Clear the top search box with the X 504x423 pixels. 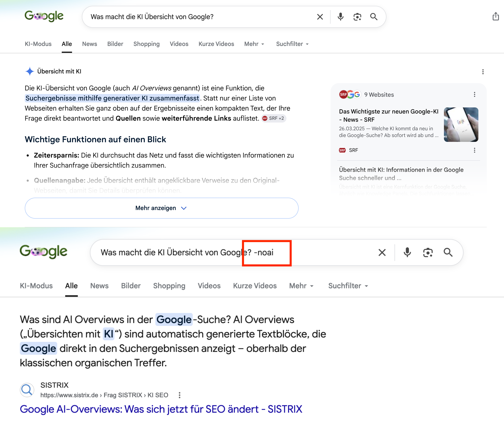click(x=320, y=17)
